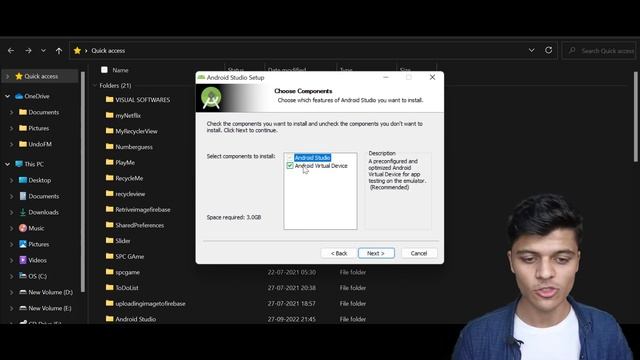Click the Back arrow in File Explorer

tap(11, 51)
